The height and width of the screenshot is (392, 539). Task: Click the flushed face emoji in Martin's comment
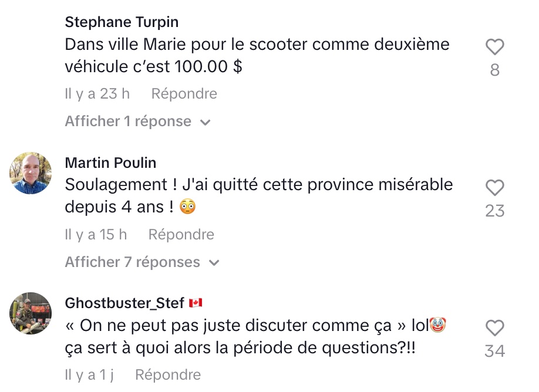188,207
